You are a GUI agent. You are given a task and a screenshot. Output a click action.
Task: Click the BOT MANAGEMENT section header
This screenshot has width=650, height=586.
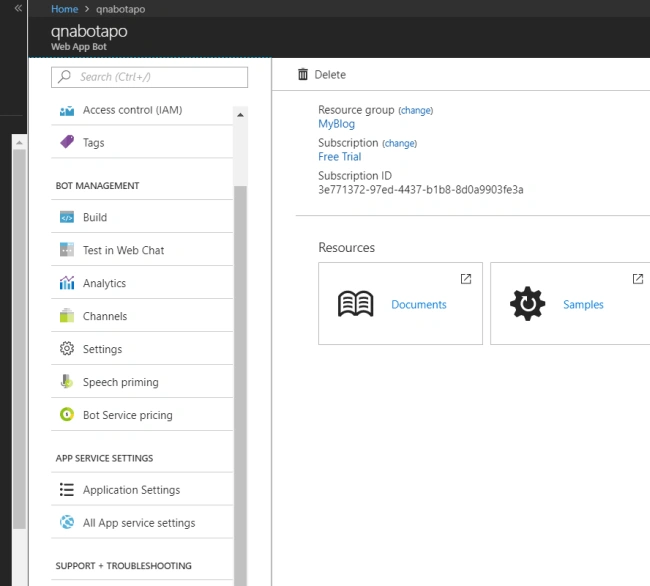click(x=97, y=186)
